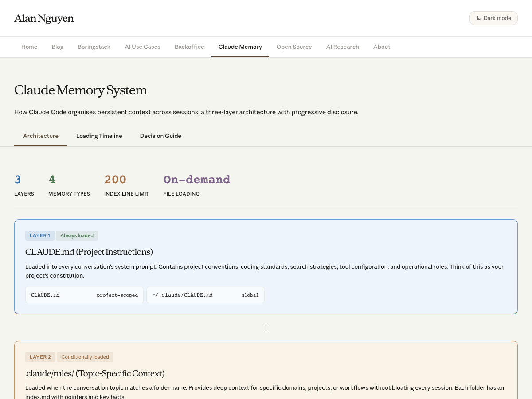
Task: Select the Claude Memory nav item
Action: (240, 47)
